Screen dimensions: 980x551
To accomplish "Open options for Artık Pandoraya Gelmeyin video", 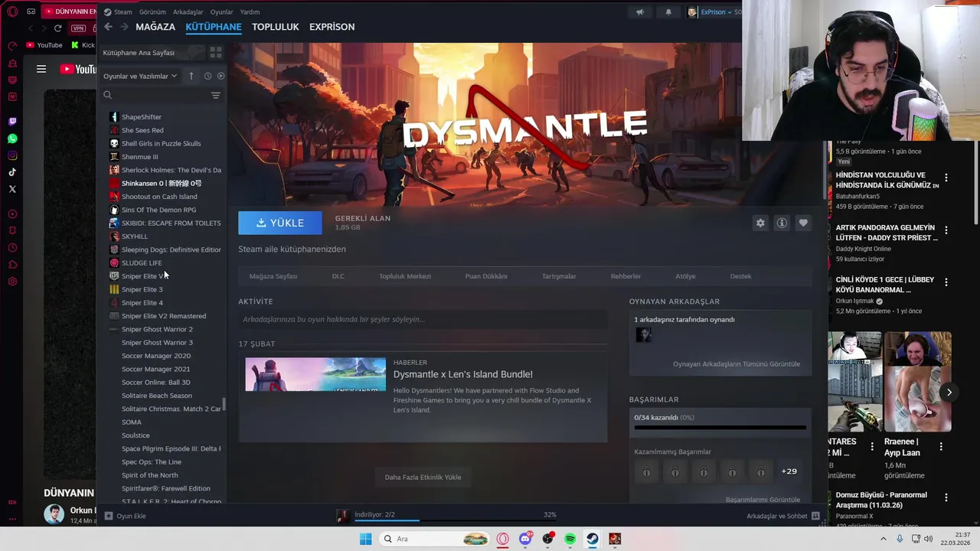I will tap(946, 230).
